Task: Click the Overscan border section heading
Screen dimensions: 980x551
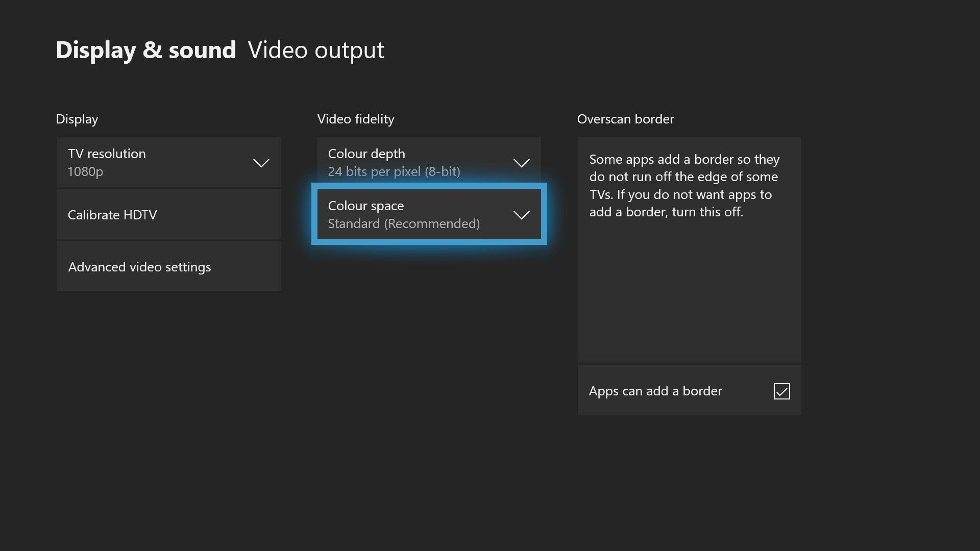Action: tap(625, 119)
